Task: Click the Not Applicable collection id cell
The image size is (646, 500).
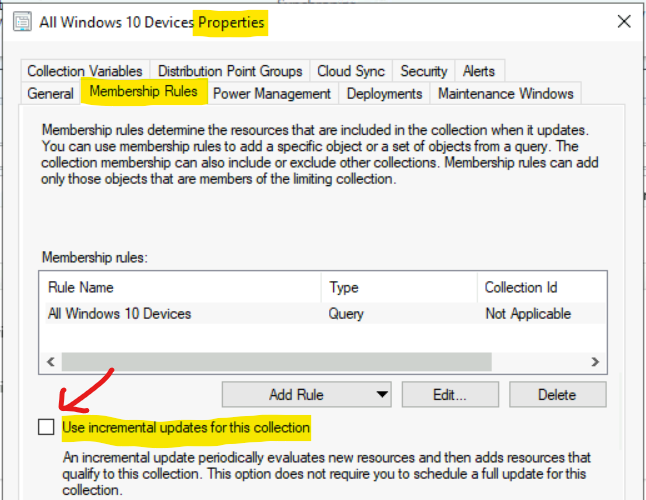Action: [528, 314]
